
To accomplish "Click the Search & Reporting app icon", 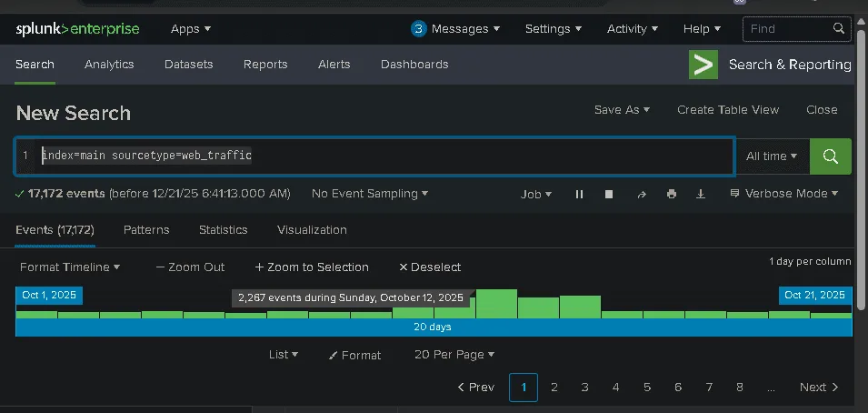I will (703, 65).
